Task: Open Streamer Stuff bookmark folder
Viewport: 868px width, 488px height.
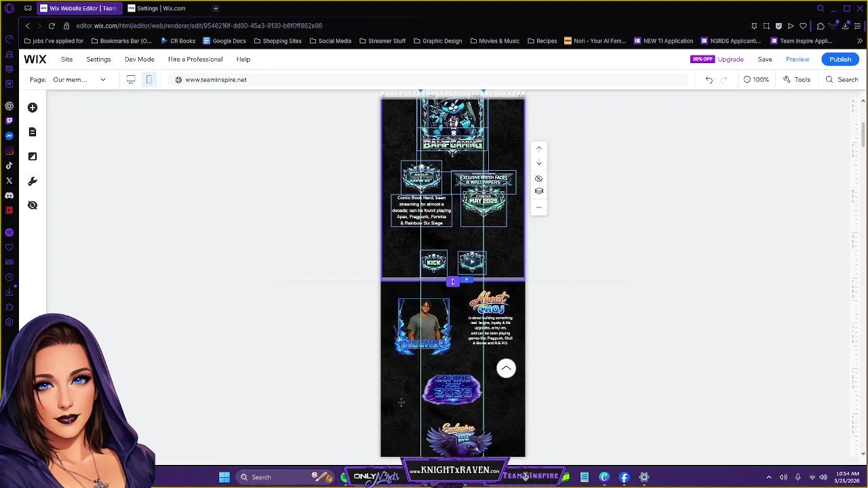Action: point(382,41)
